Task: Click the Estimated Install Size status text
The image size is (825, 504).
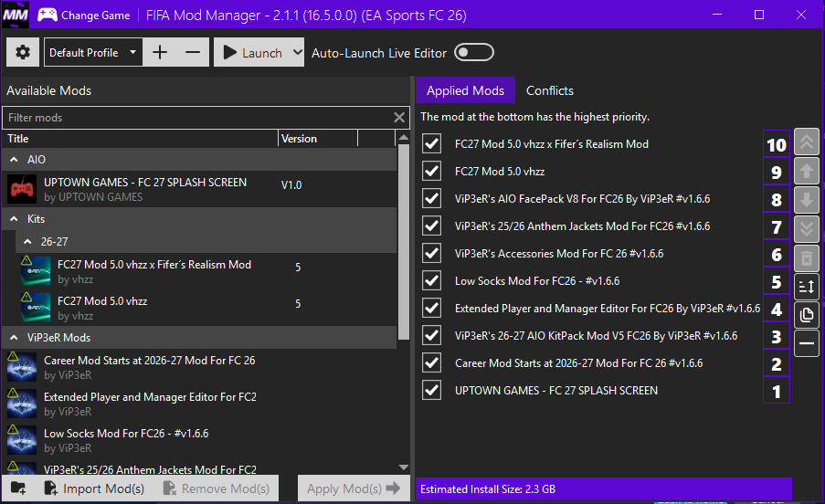Action: [488, 489]
